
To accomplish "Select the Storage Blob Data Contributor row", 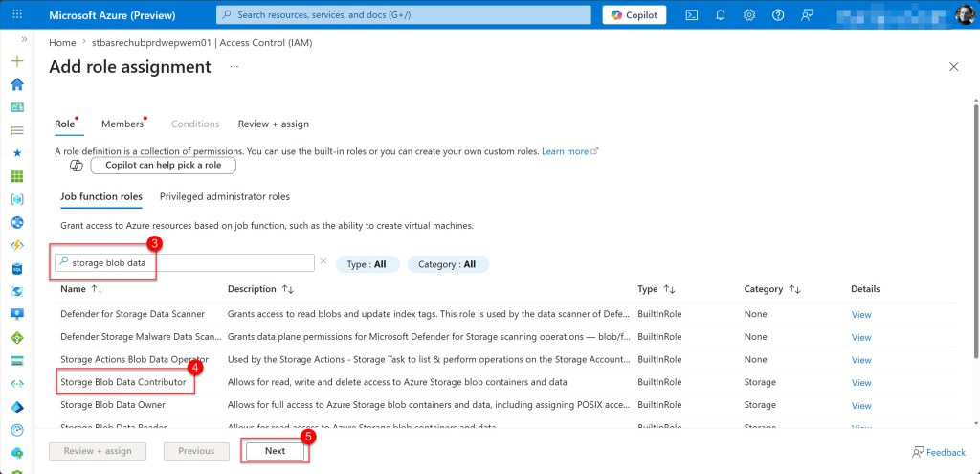I will pyautogui.click(x=125, y=381).
